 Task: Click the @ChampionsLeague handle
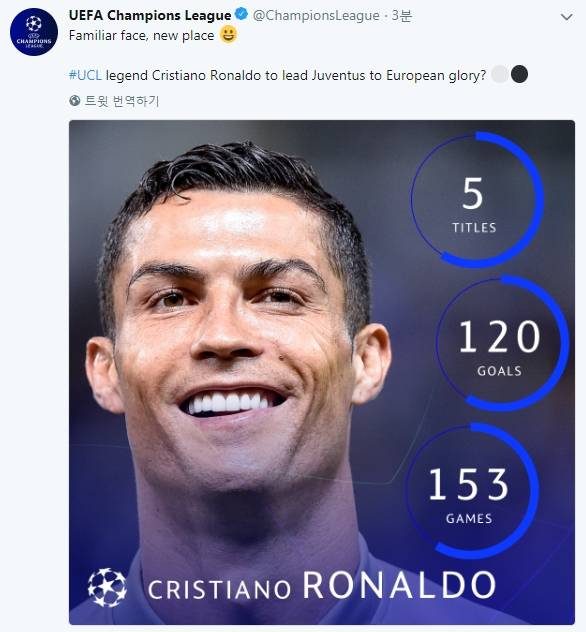click(x=316, y=15)
